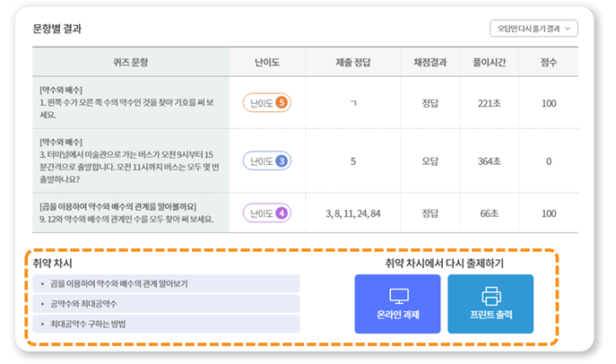
Task: Click the 오답 grading result for question 3
Action: pos(430,161)
